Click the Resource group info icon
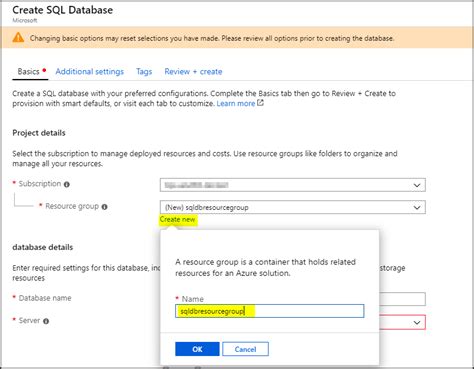The height and width of the screenshot is (369, 474). tap(104, 207)
